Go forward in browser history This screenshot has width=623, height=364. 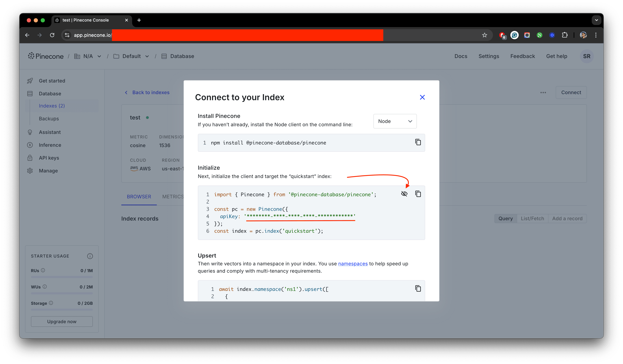pyautogui.click(x=40, y=35)
